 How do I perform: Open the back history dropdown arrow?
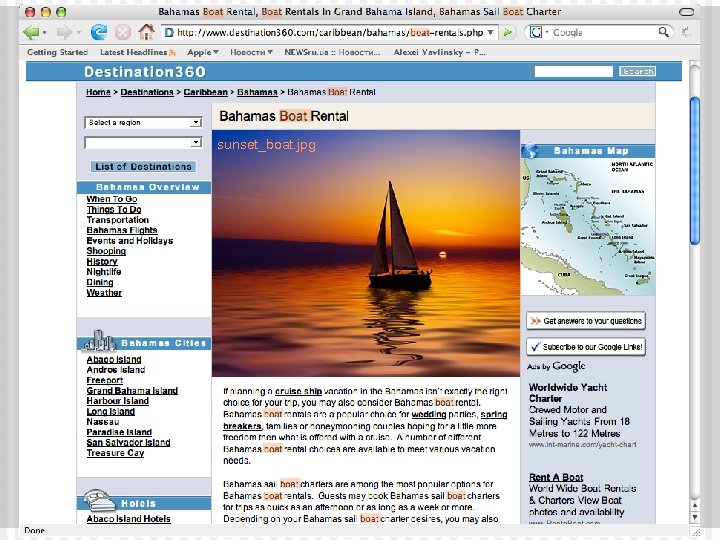point(45,33)
